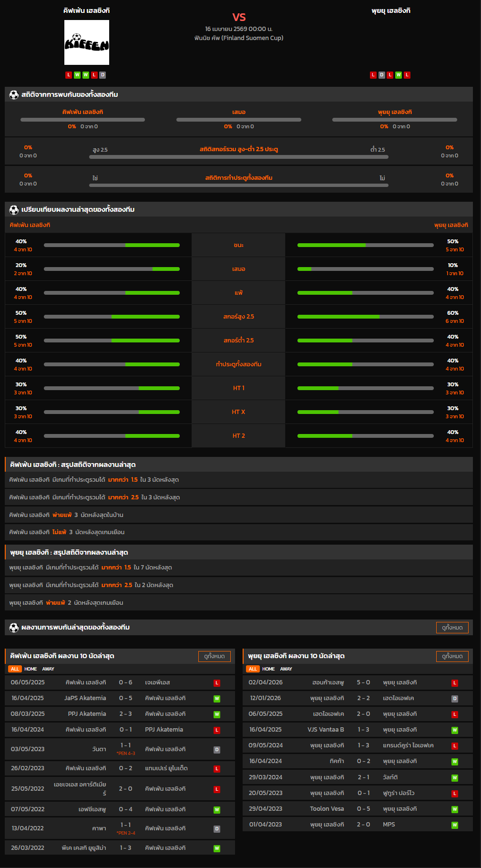
Task: Click the PPJ Akatemia 08/03/2025 match row
Action: tap(120, 714)
